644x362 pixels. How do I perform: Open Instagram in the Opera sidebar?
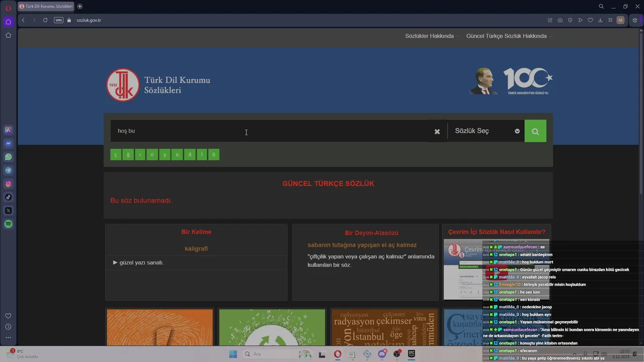(8, 184)
